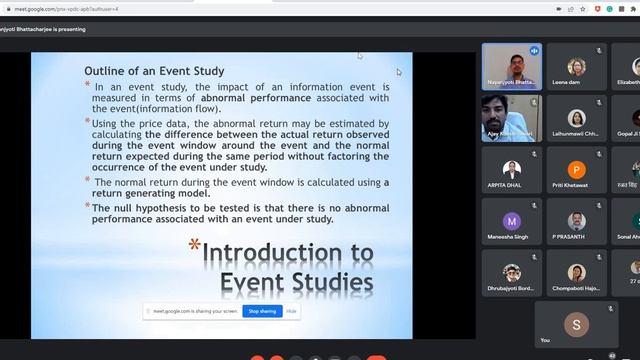This screenshot has height=360, width=640.
Task: Click the muted mic icon on Priti Khetawat's tile
Action: (x=599, y=154)
